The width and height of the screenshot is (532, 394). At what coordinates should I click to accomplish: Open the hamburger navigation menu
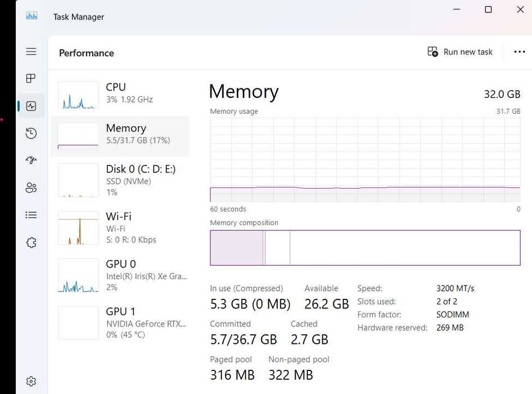(31, 51)
